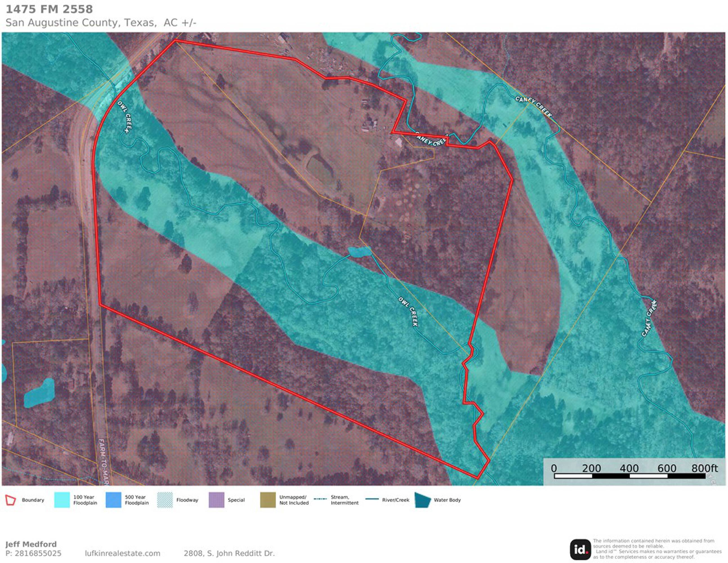Click the Stream Intermittent dashed legend symbol
728x563 pixels.
pos(320,499)
